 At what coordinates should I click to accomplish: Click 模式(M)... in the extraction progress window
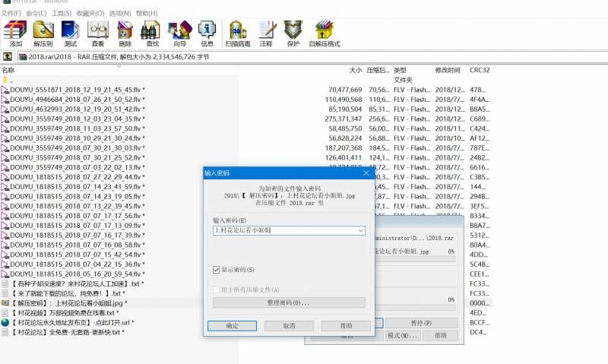[402, 335]
